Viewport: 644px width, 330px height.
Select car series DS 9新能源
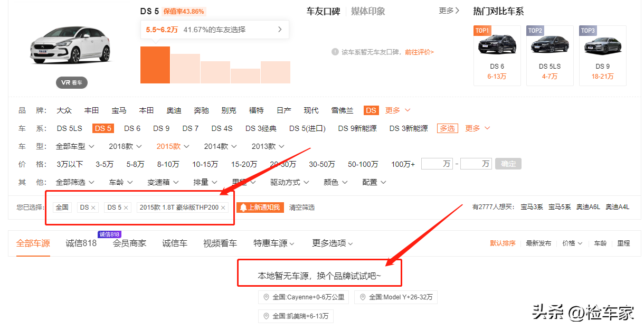coord(357,128)
